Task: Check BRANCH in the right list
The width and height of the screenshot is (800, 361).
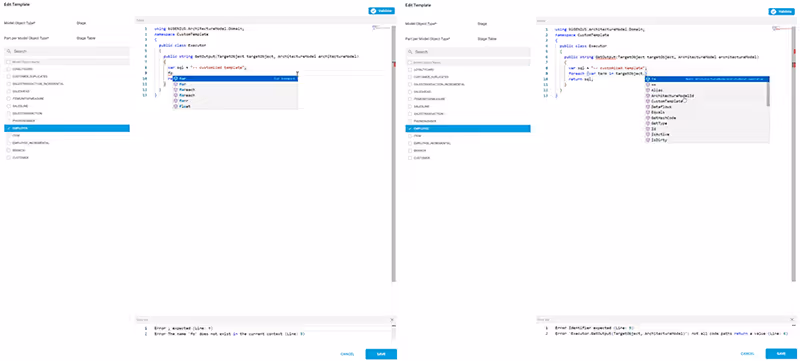Action: pos(409,150)
